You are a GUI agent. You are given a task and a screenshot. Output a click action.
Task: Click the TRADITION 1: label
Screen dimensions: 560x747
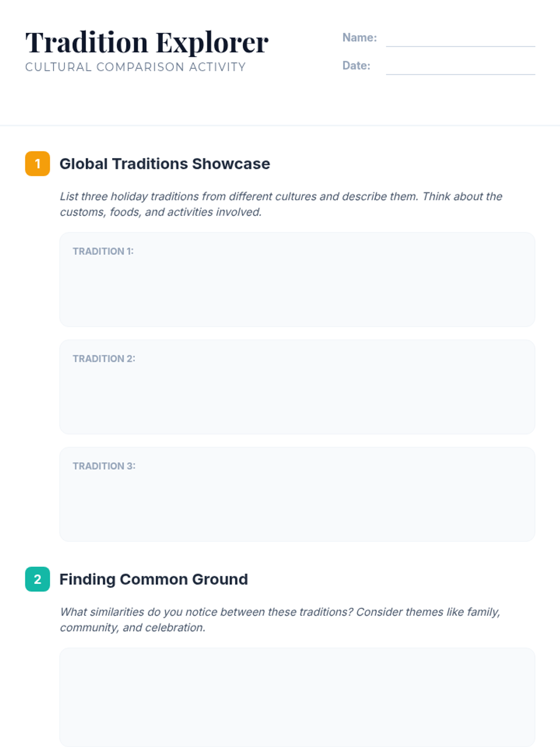point(103,251)
